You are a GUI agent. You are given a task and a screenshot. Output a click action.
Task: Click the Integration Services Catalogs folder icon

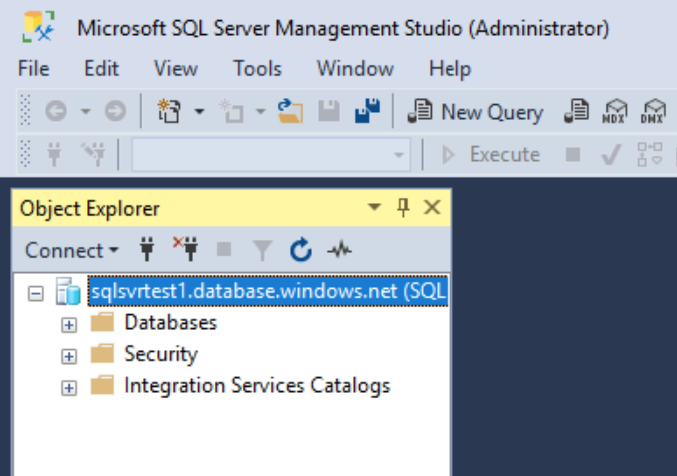tap(102, 385)
